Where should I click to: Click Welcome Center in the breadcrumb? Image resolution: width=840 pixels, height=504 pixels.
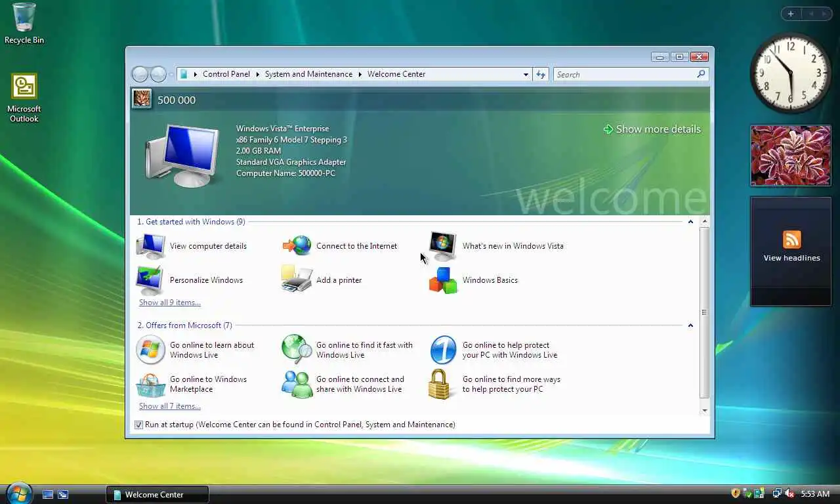[396, 74]
